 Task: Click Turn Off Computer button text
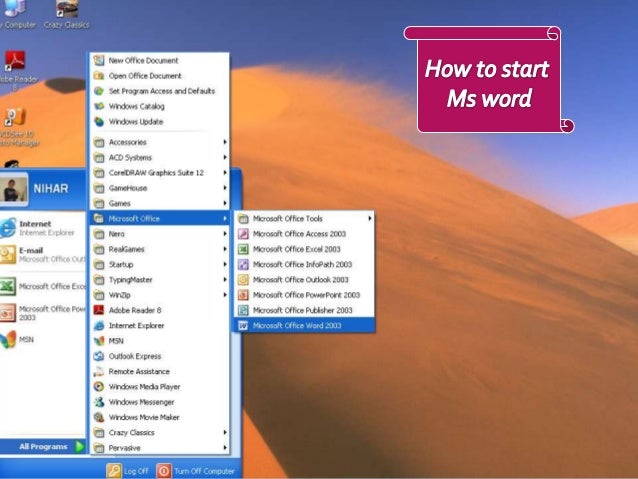point(204,471)
